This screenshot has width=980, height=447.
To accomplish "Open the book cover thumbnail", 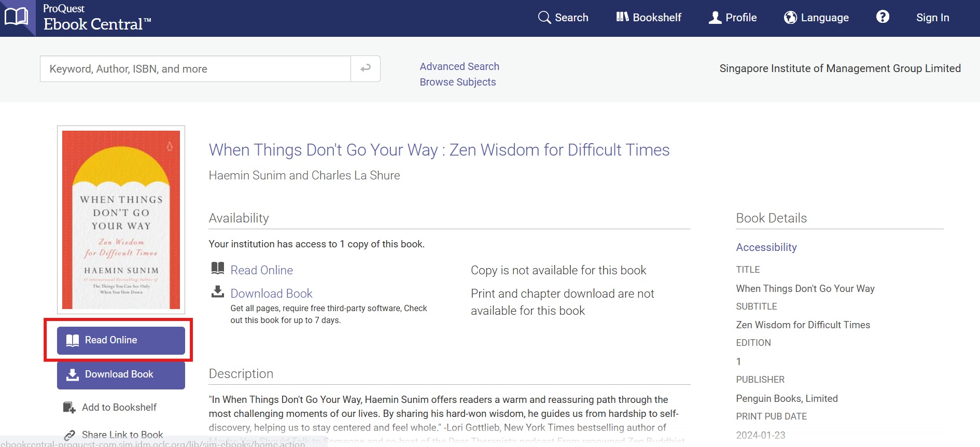I will click(x=121, y=220).
